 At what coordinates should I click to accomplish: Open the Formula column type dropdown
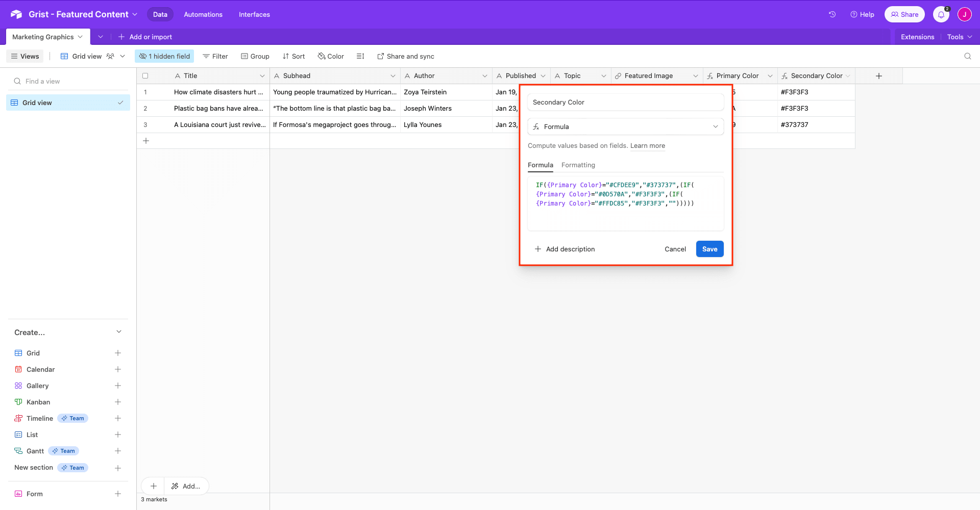point(715,126)
